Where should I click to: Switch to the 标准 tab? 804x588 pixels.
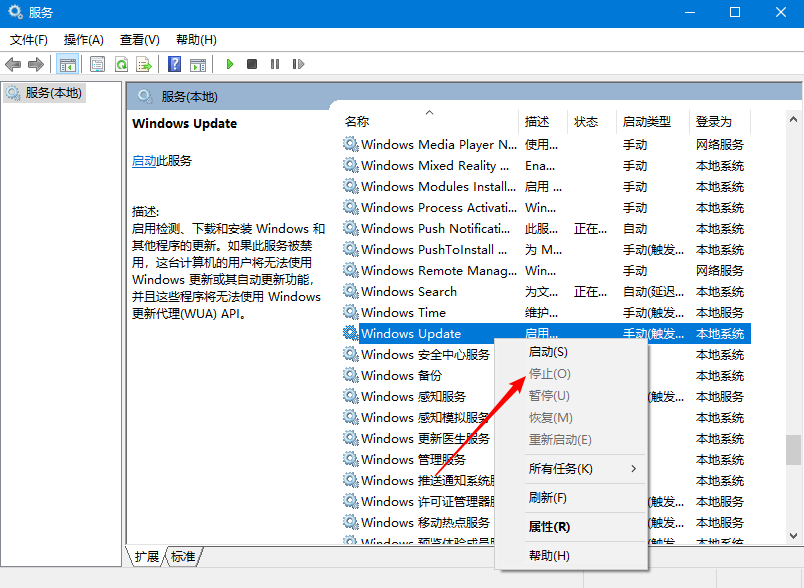183,556
